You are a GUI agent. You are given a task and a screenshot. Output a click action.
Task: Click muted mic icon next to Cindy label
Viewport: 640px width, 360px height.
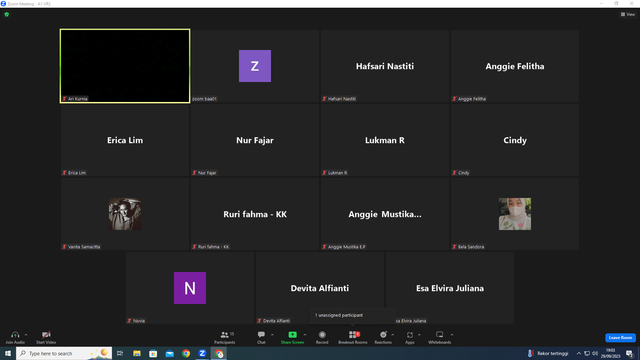454,173
